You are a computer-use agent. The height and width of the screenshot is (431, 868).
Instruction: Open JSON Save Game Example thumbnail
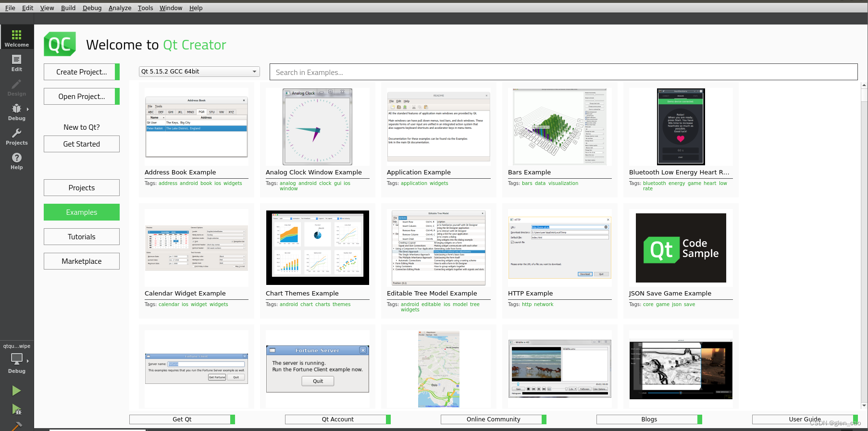coord(681,248)
